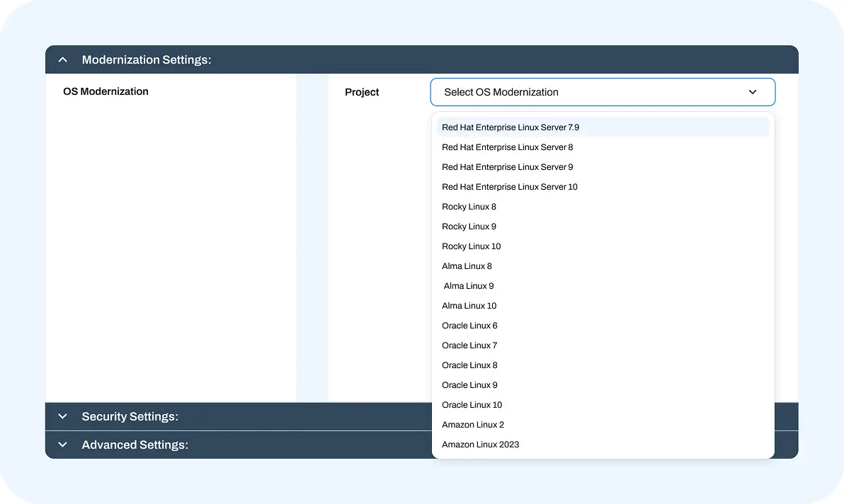
Task: Select Oracle Linux 7 entry
Action: coord(603,345)
